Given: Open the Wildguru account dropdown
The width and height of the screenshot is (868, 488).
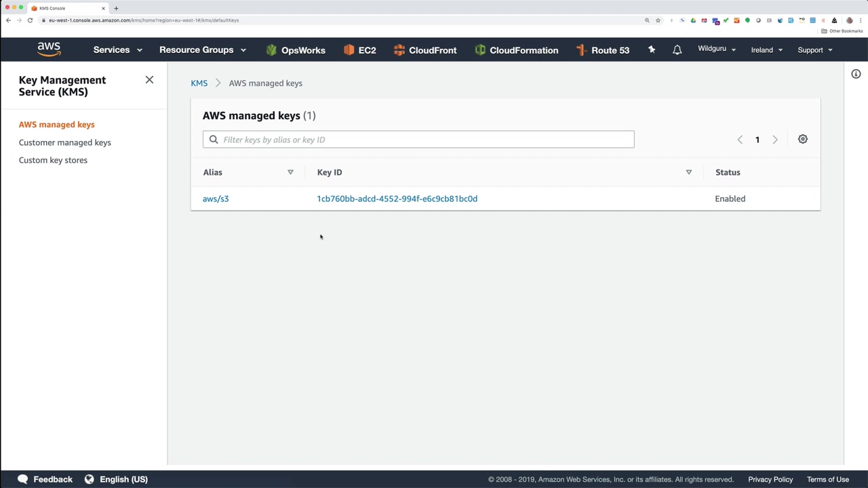Looking at the screenshot, I should [717, 49].
